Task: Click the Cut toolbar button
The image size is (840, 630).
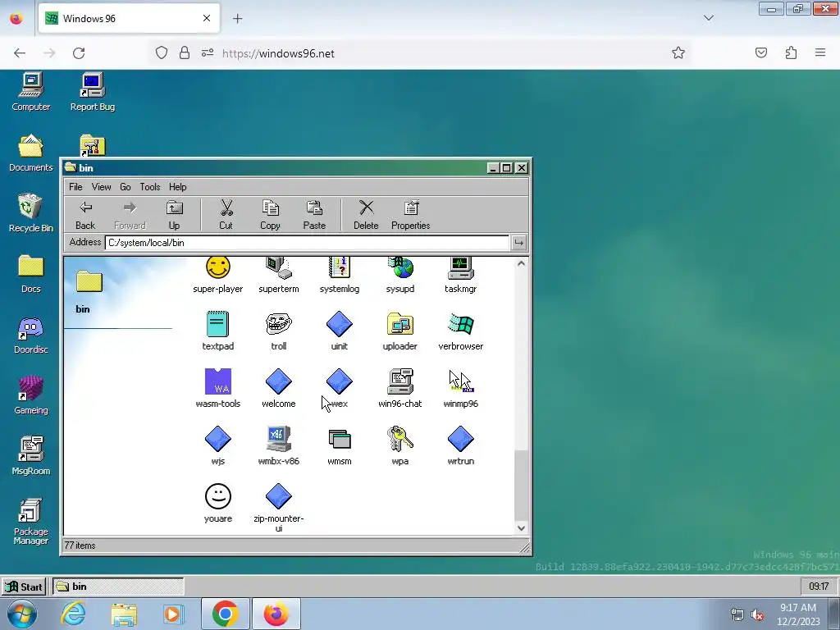Action: [x=226, y=215]
